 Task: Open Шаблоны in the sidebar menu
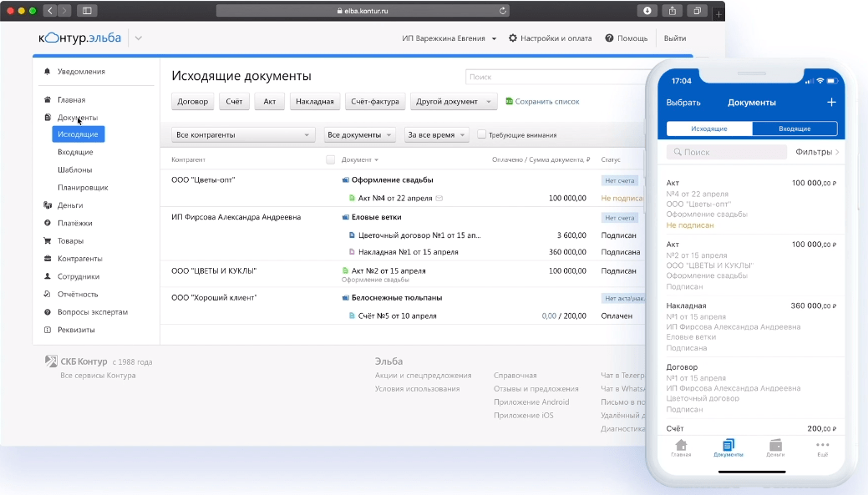point(75,170)
